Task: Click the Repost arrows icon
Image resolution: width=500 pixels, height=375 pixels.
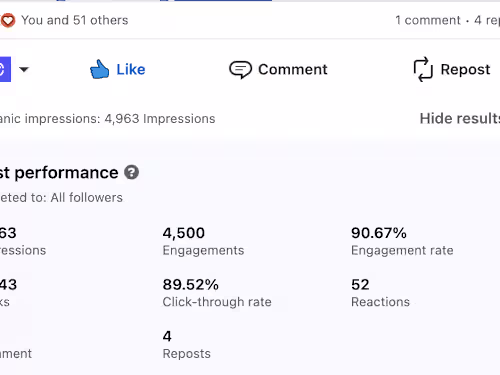Action: click(423, 69)
